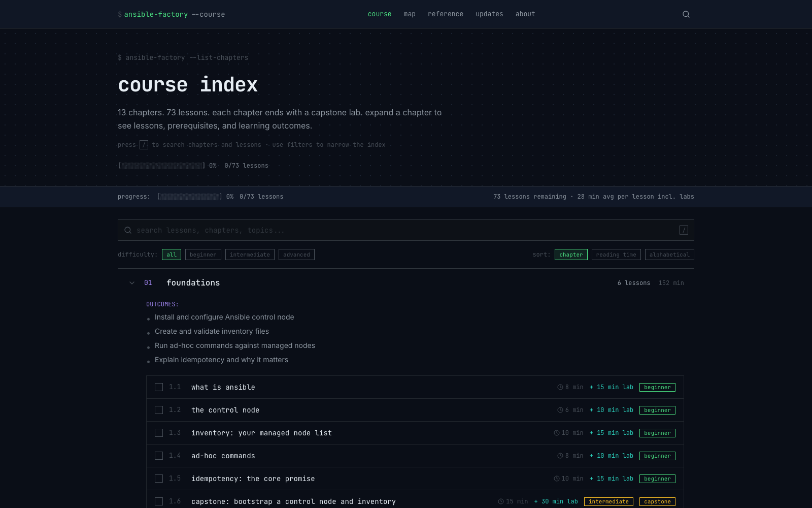Check lesson 1.5 idempotency checkbox
The height and width of the screenshot is (508, 812).
click(x=159, y=479)
